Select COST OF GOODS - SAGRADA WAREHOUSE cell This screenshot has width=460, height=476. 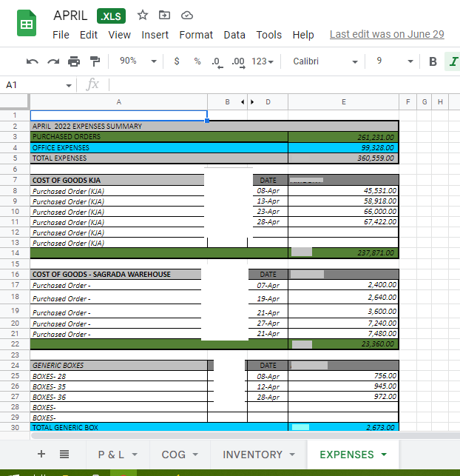tap(116, 275)
